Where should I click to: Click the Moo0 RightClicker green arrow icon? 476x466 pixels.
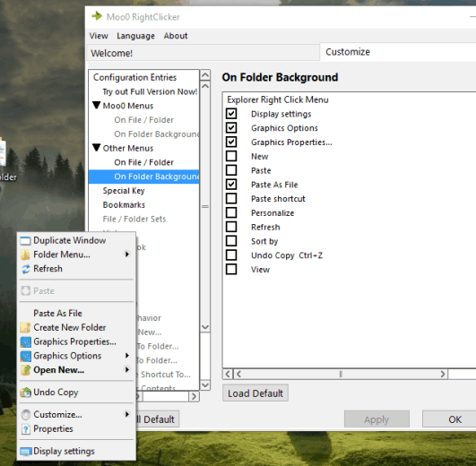coord(97,16)
